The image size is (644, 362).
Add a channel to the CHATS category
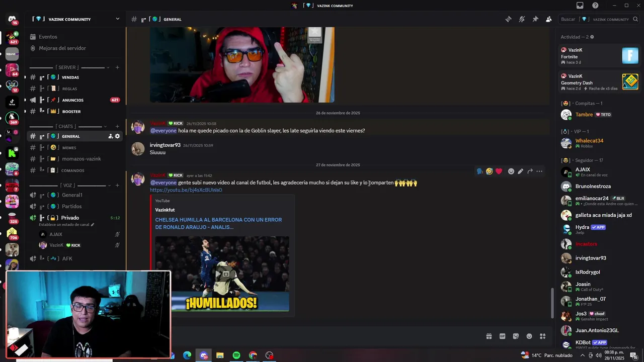tap(117, 126)
